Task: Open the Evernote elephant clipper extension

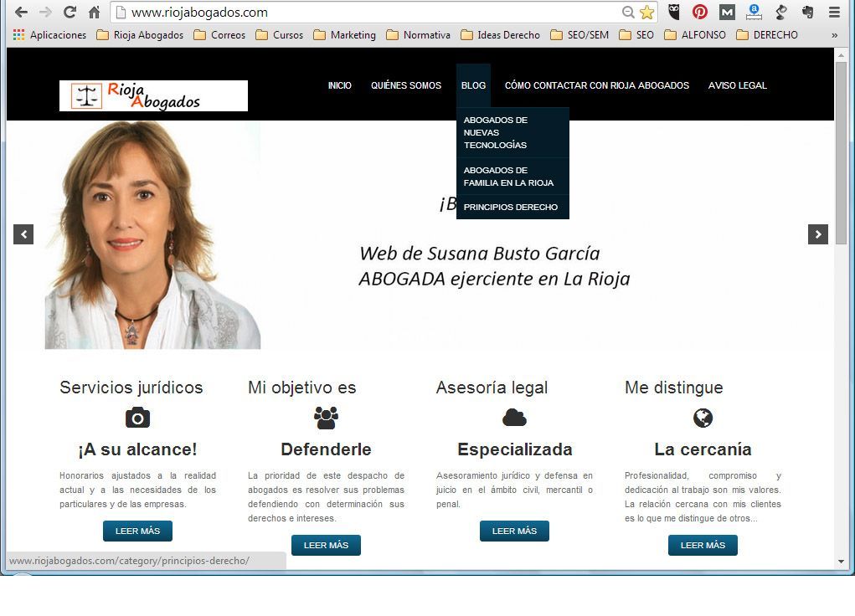Action: (x=807, y=12)
